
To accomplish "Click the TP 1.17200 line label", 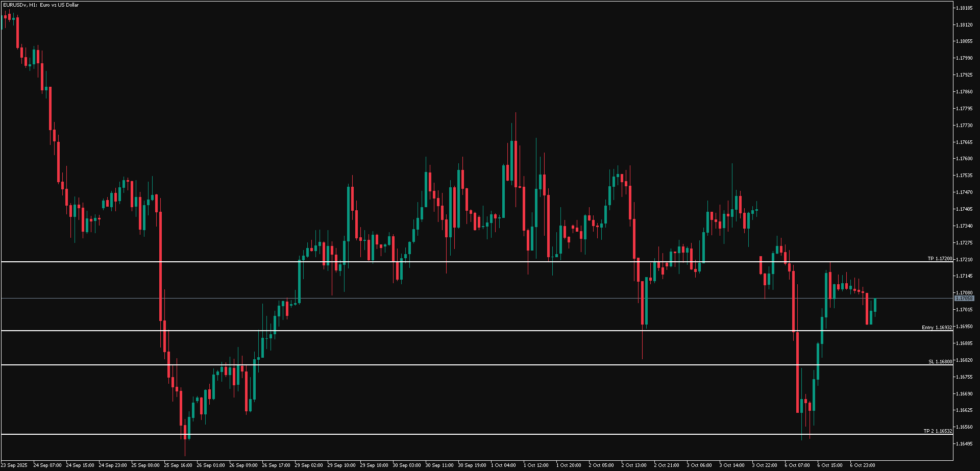I will pyautogui.click(x=939, y=259).
